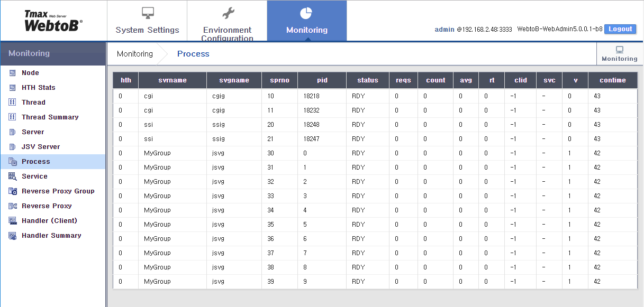Click the Server sidebar icon

point(12,132)
